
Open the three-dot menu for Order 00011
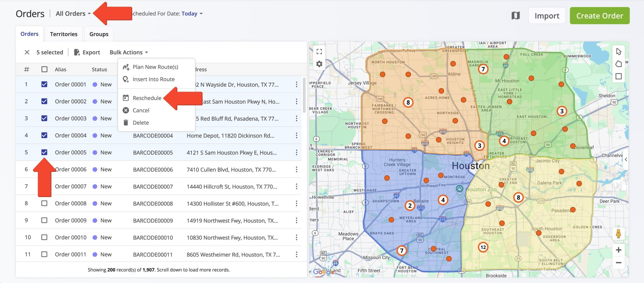point(297,254)
